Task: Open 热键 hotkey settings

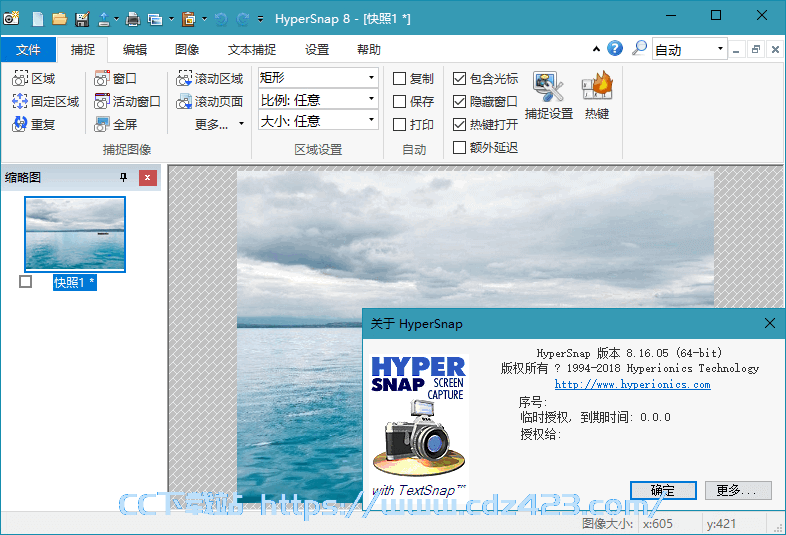Action: click(597, 95)
